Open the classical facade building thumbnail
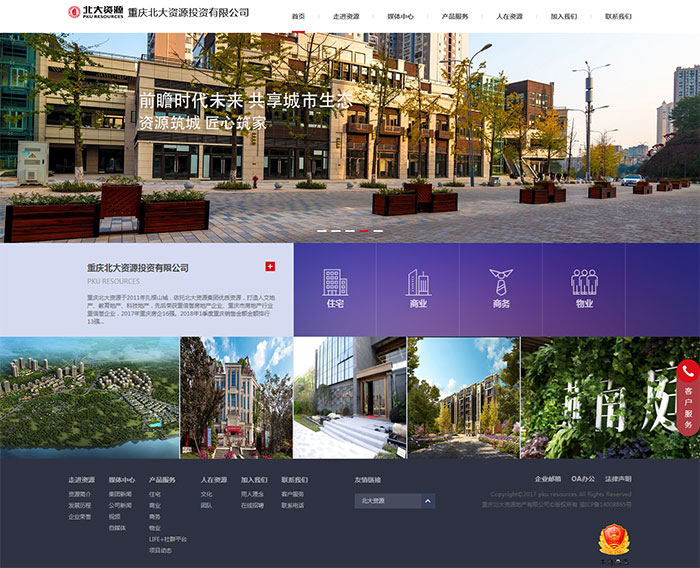Image resolution: width=700 pixels, height=568 pixels. [236, 397]
